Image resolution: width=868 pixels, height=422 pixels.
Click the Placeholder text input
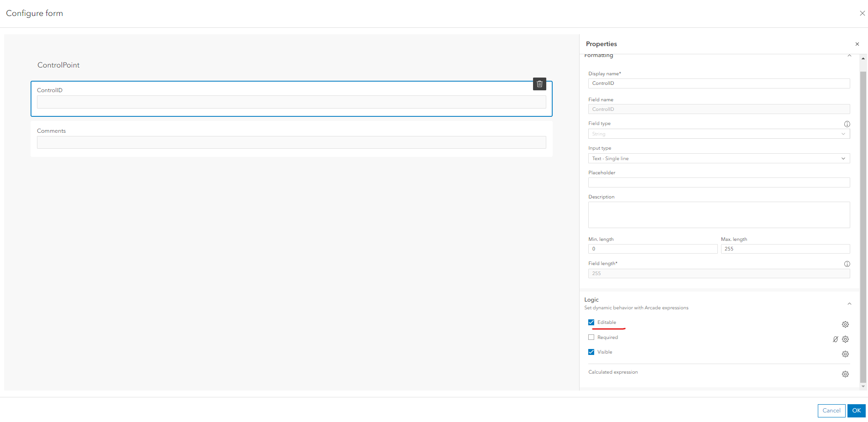(x=719, y=182)
